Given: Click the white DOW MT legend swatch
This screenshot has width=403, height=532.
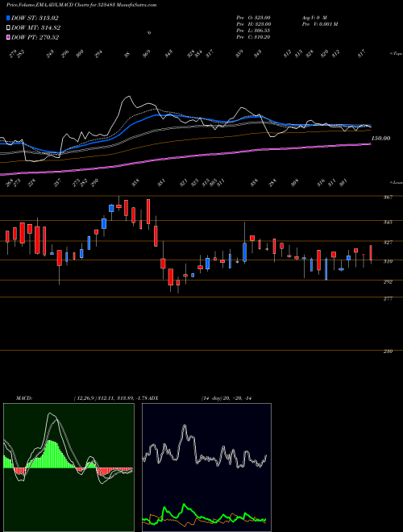Looking at the screenshot, I should (x=9, y=28).
